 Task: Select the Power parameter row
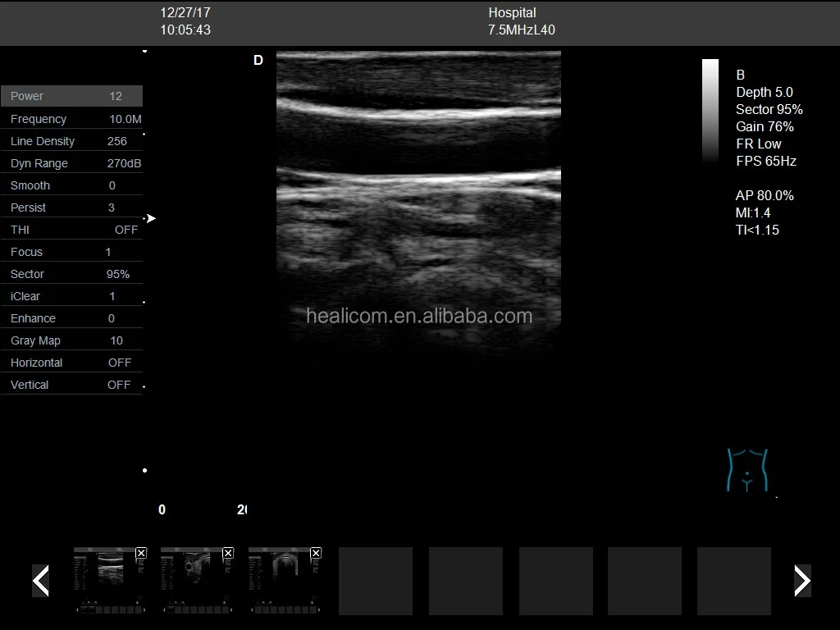click(72, 96)
